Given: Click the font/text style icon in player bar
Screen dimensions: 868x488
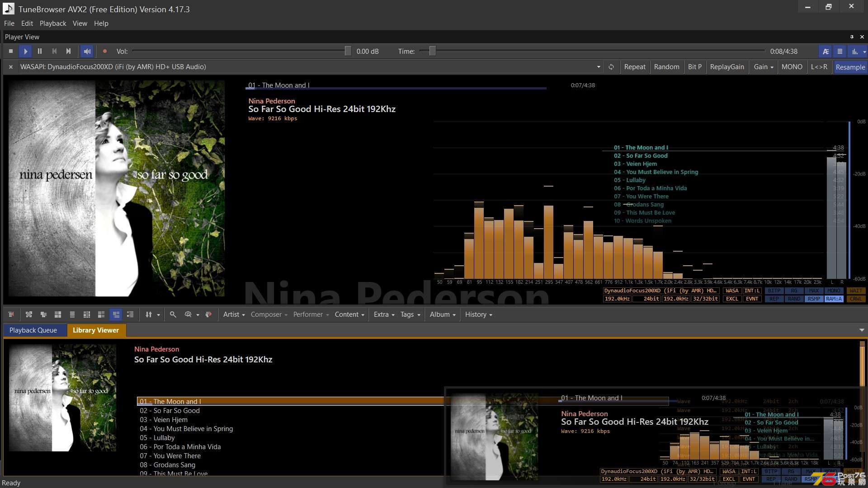Looking at the screenshot, I should click(x=826, y=52).
